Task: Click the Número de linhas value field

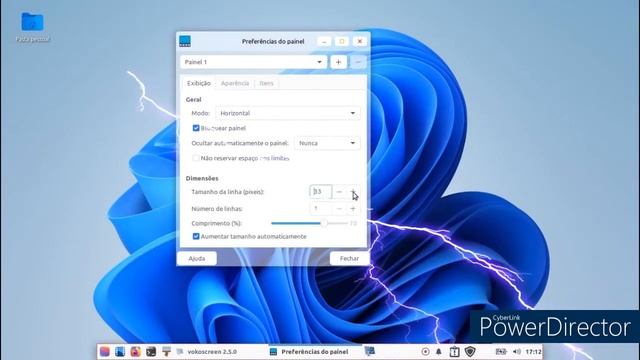Action: point(321,209)
